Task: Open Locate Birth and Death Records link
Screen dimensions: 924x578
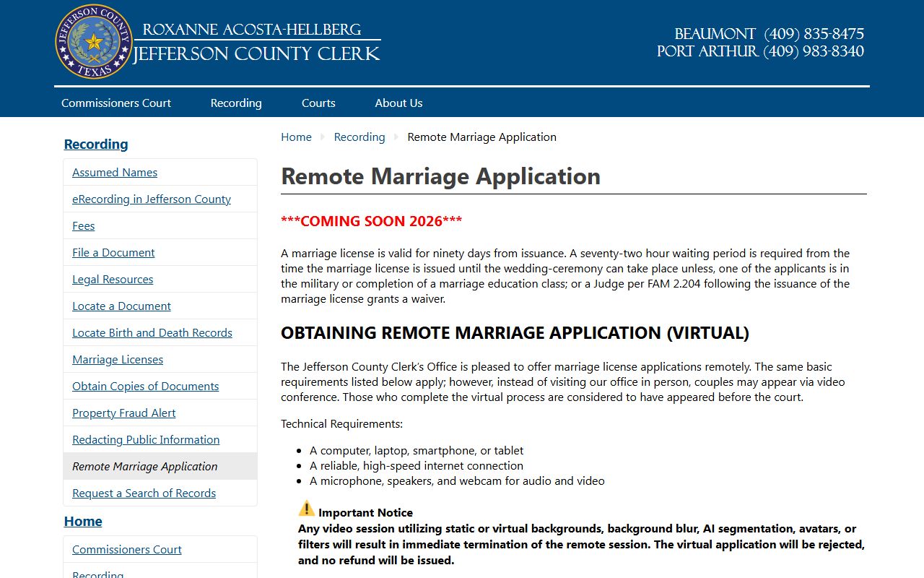Action: pos(152,332)
